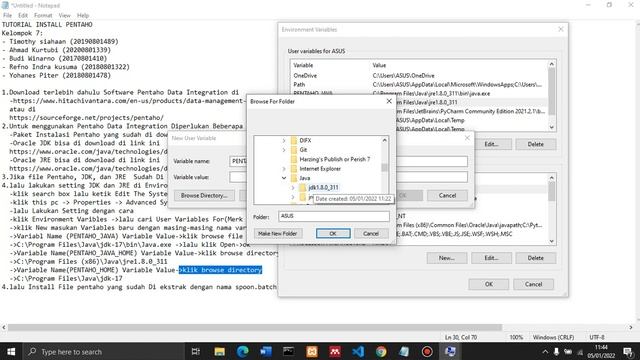Open the XAMPP taskbar icon

click(312, 351)
